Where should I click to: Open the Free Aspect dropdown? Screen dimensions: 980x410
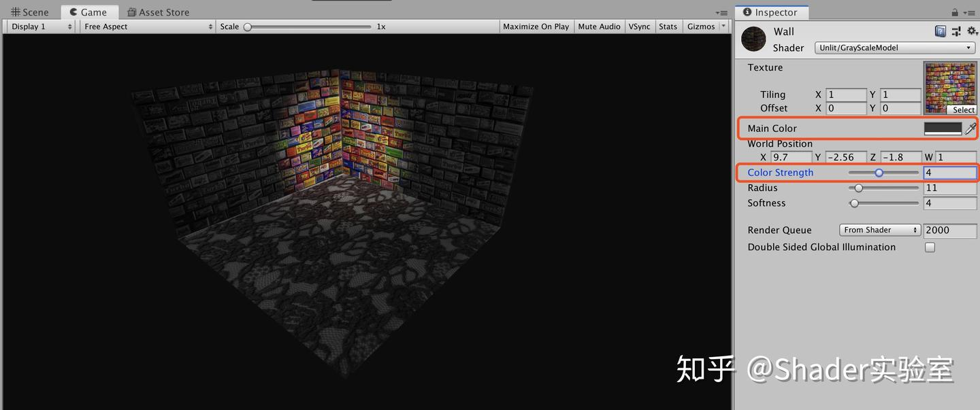point(148,27)
